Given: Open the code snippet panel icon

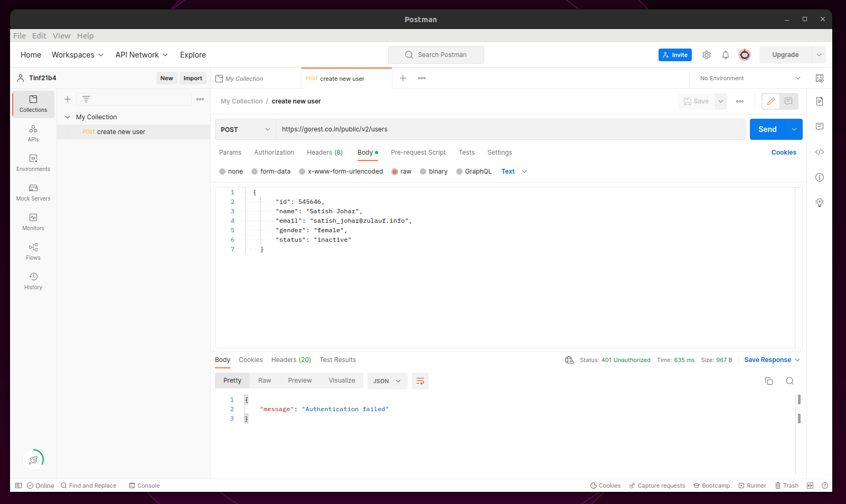Looking at the screenshot, I should pyautogui.click(x=820, y=152).
